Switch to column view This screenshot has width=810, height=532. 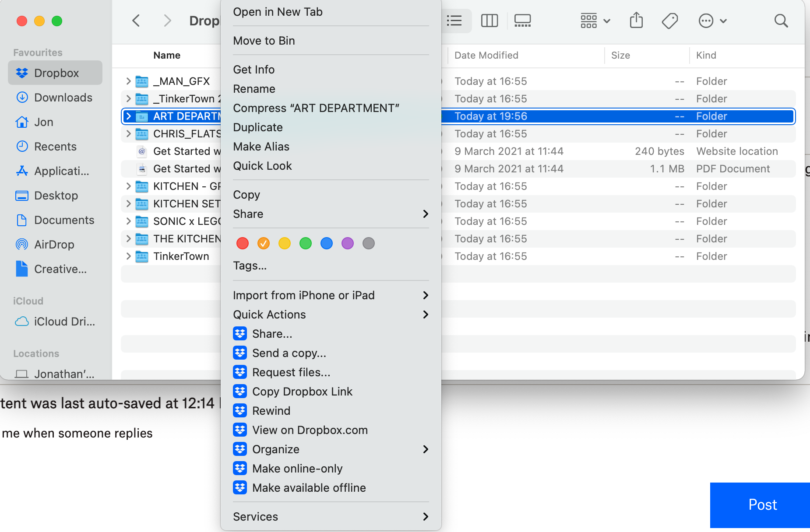pyautogui.click(x=490, y=20)
